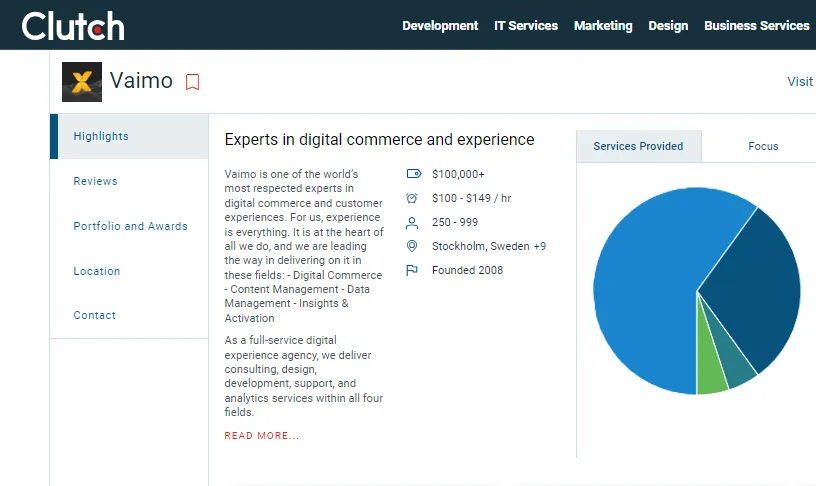Open Portfolio and Awards section
The width and height of the screenshot is (816, 486).
pyautogui.click(x=130, y=226)
